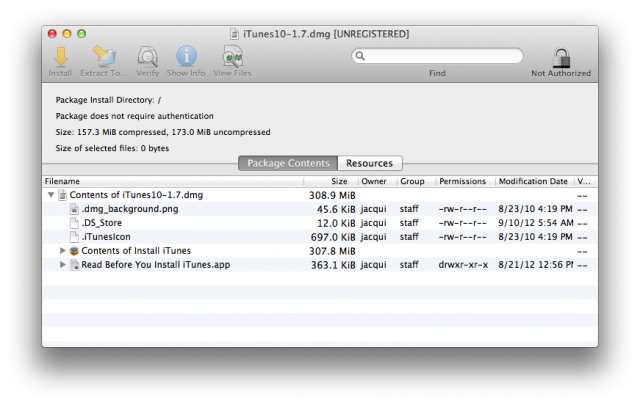The width and height of the screenshot is (640, 405).
Task: Click the truncated V... column header
Action: coord(586,181)
